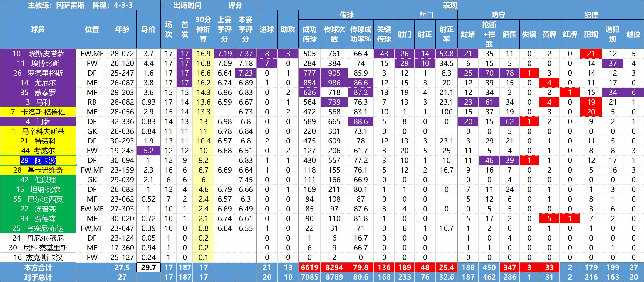This screenshot has width=644, height=282.
Task: Click the 纪律 section header
Action: point(591,15)
